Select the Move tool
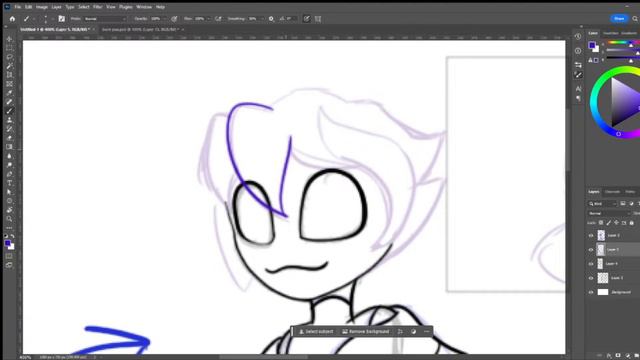The height and width of the screenshot is (360, 640). (9, 39)
